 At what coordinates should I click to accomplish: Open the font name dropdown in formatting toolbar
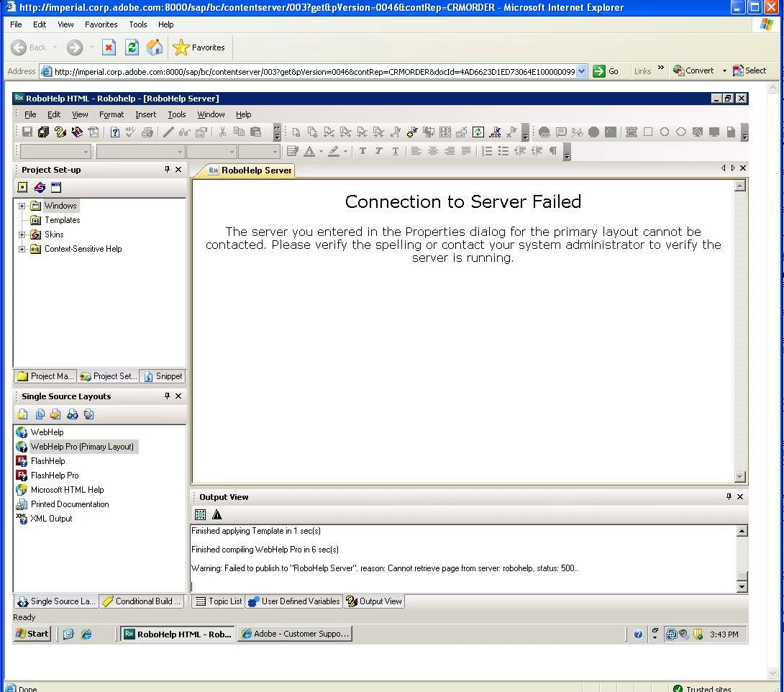180,151
